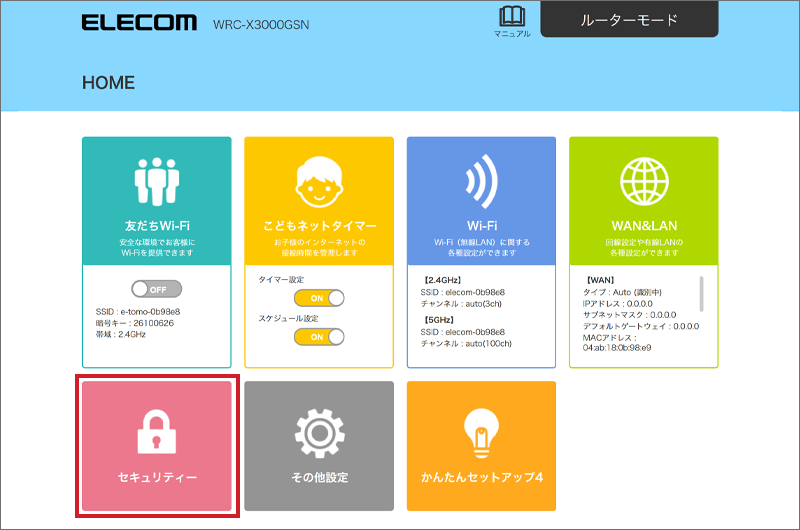
Task: Open the 友だちWi-Fi people icon tile
Action: (157, 182)
